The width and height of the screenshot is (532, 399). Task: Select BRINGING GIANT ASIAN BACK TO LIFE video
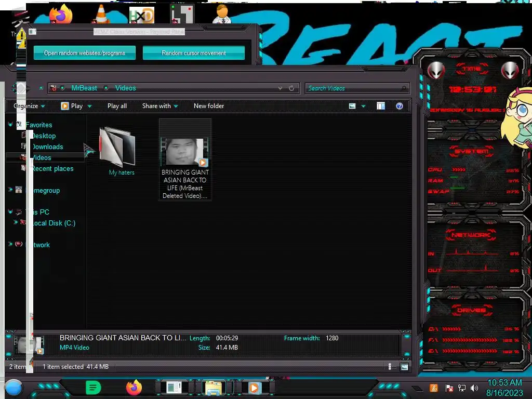[x=185, y=159]
